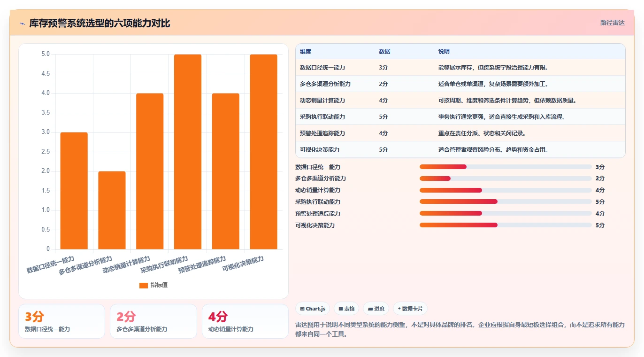The height and width of the screenshot is (357, 644).
Task: Click the description starting 适合管理者观察风险分布
Action: (x=493, y=150)
